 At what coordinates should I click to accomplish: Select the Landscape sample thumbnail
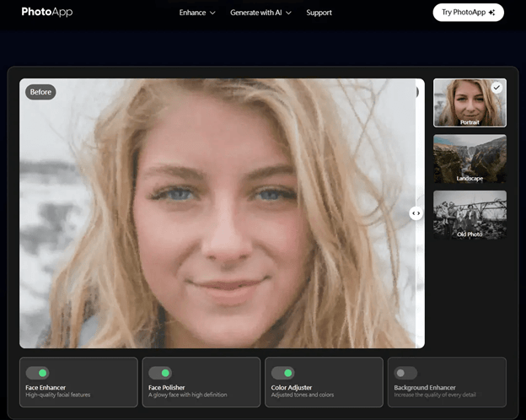point(470,159)
